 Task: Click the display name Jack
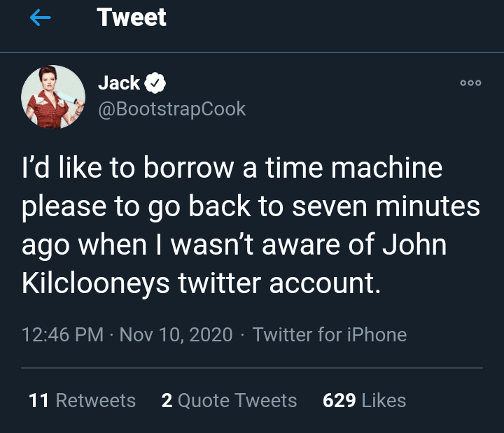pyautogui.click(x=119, y=83)
